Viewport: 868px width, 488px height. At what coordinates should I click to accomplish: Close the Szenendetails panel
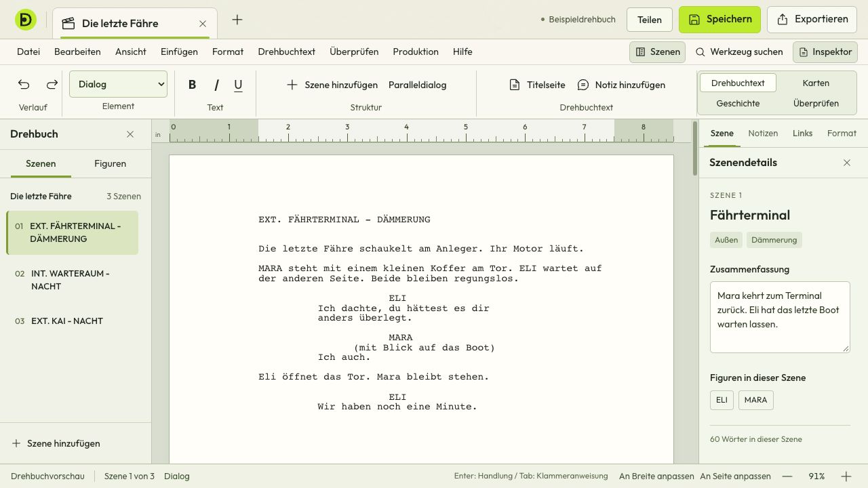(847, 163)
